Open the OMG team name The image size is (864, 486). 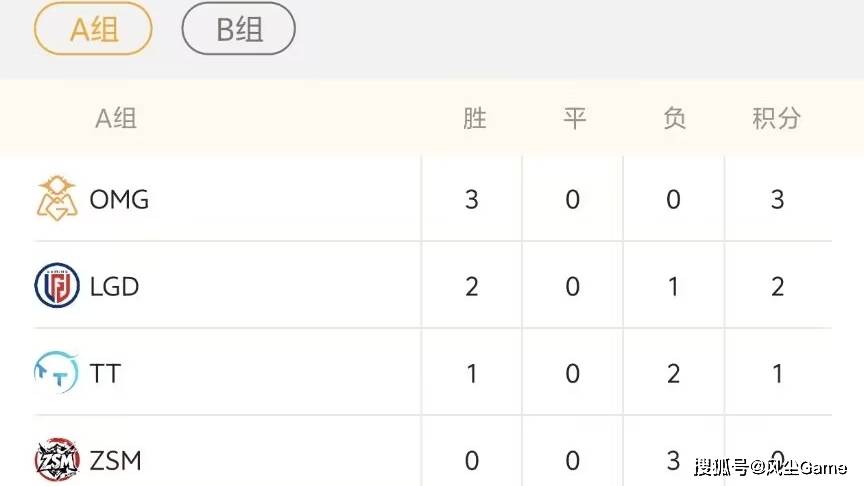click(119, 200)
